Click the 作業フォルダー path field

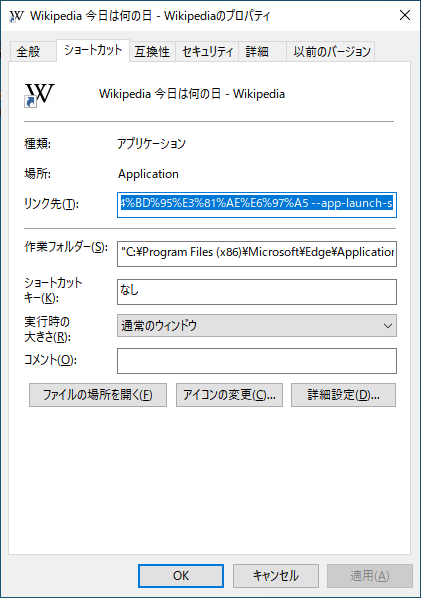(257, 254)
